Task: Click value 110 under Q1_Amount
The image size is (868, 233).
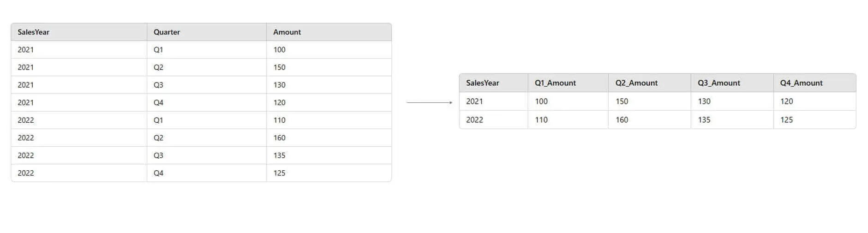Action: click(x=541, y=120)
